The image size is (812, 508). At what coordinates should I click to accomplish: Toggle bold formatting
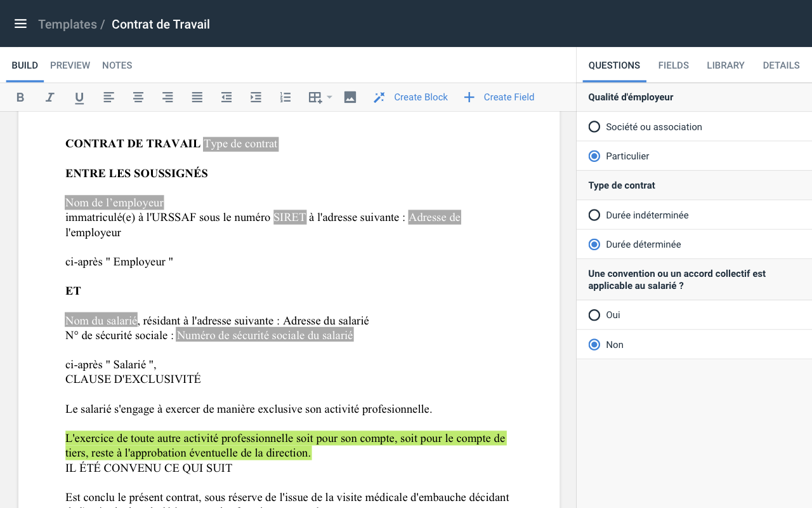coord(20,97)
